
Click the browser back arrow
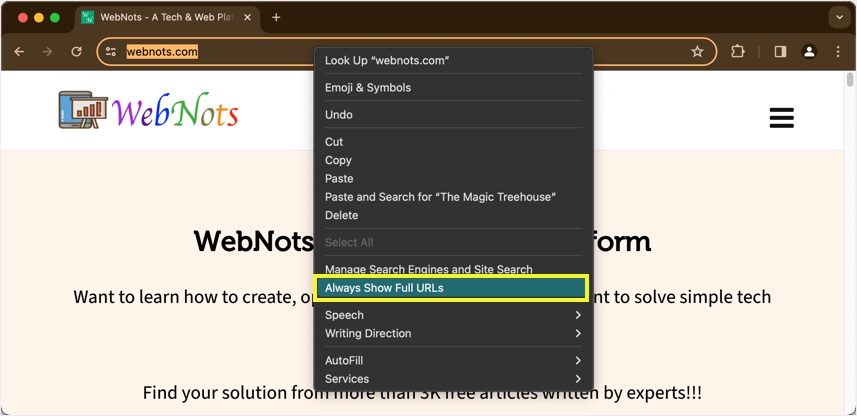[x=19, y=52]
